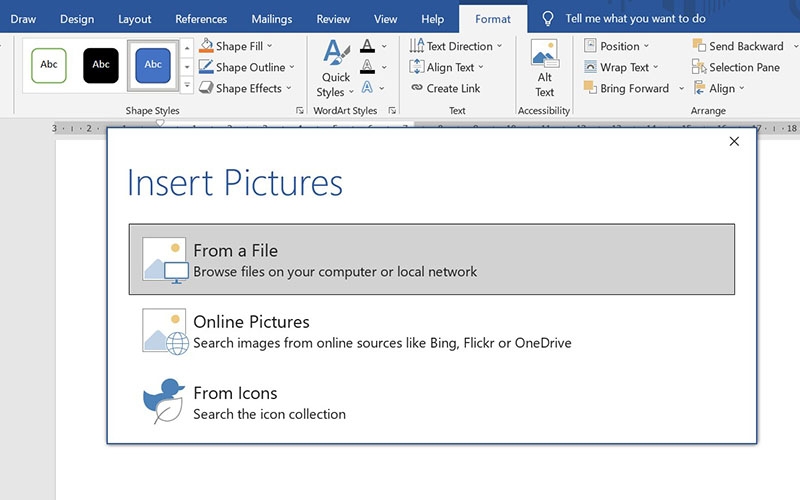Open Shape Styles dialog launcher
800x500 pixels.
(x=299, y=110)
